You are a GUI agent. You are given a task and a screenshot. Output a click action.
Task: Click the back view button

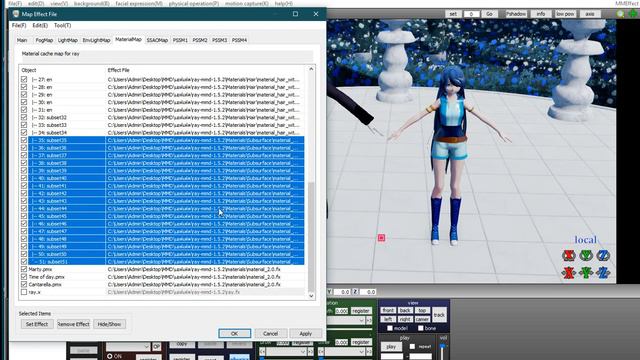click(x=405, y=310)
